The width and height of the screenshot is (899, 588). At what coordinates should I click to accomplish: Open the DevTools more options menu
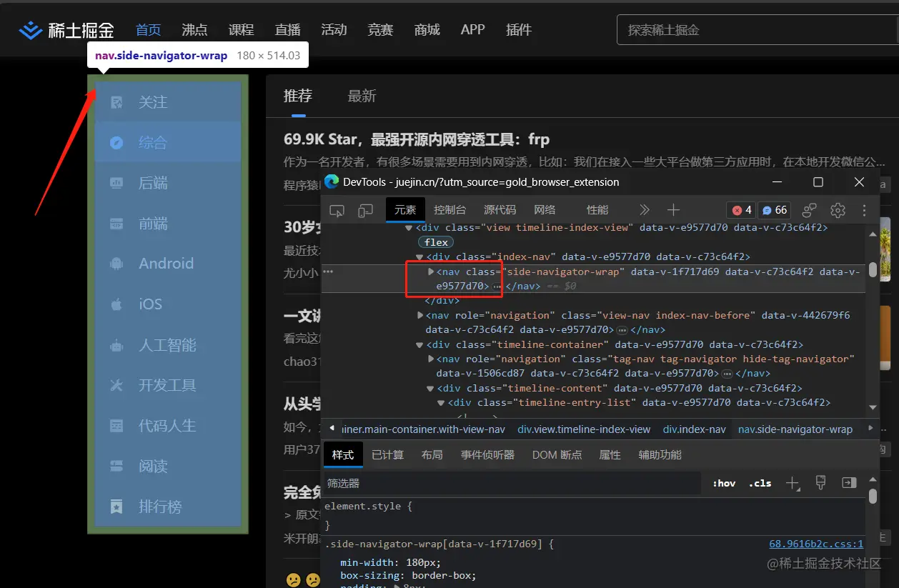click(865, 210)
